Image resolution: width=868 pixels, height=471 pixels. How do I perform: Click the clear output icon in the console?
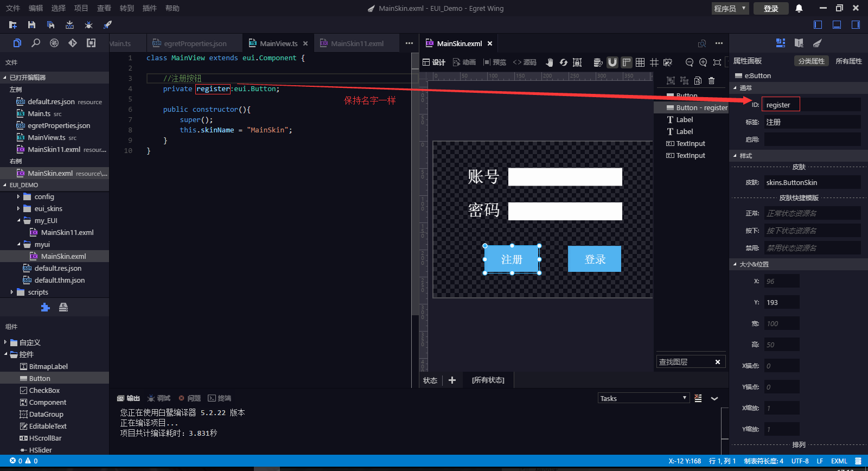point(698,398)
